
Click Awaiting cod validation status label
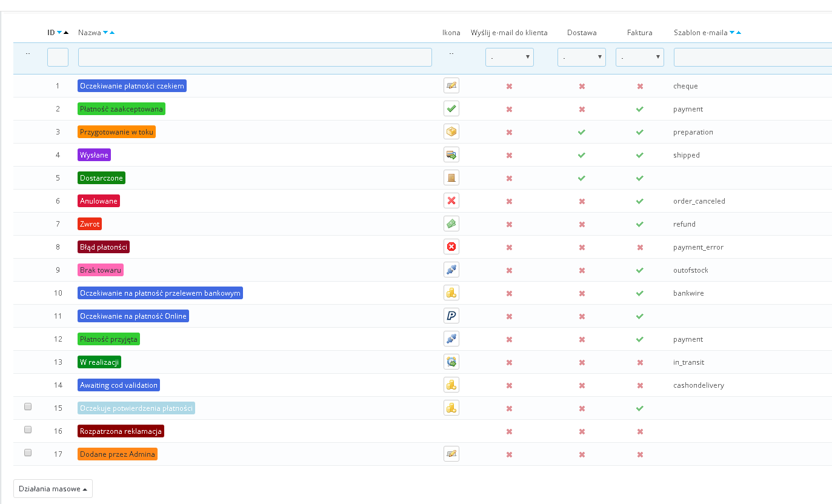(119, 385)
